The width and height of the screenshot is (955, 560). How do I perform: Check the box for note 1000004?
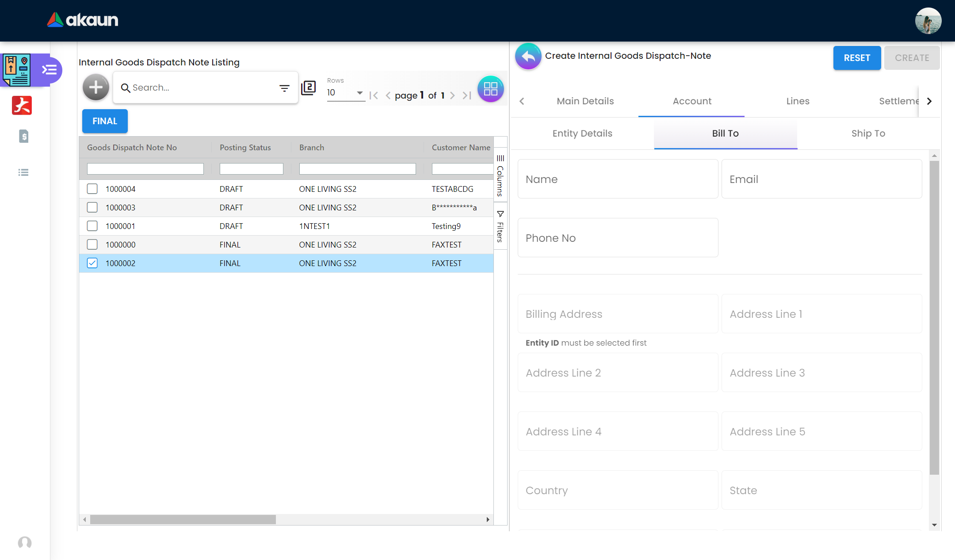tap(92, 189)
